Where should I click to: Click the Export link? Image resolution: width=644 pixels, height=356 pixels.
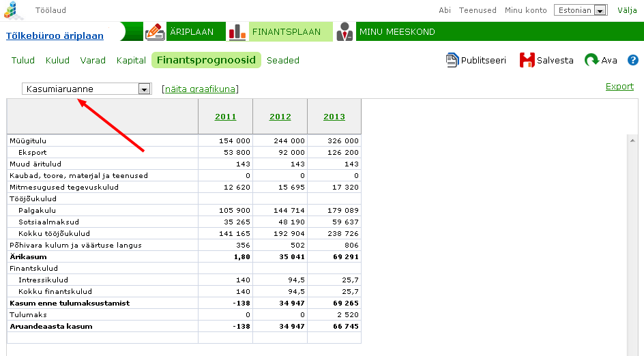tap(619, 87)
